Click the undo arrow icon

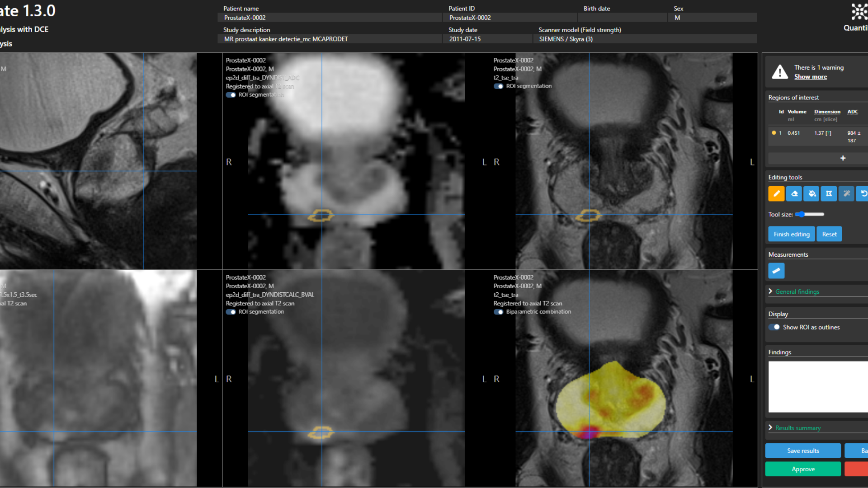(x=863, y=194)
